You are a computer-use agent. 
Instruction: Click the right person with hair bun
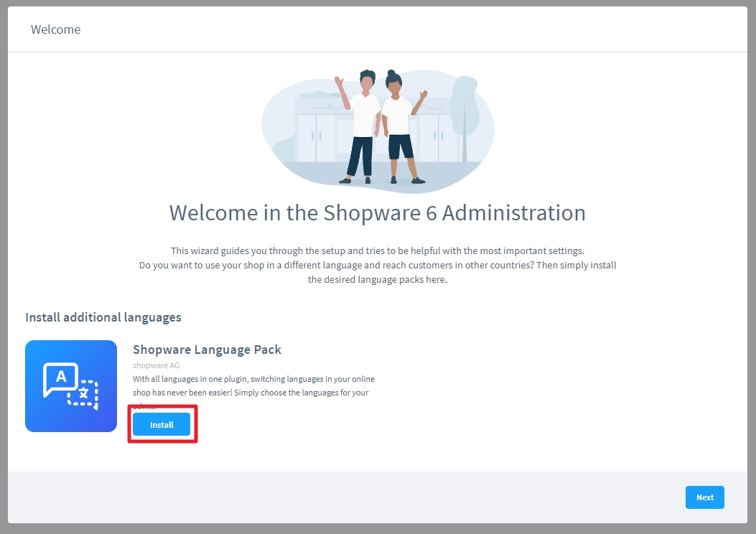pyautogui.click(x=399, y=126)
